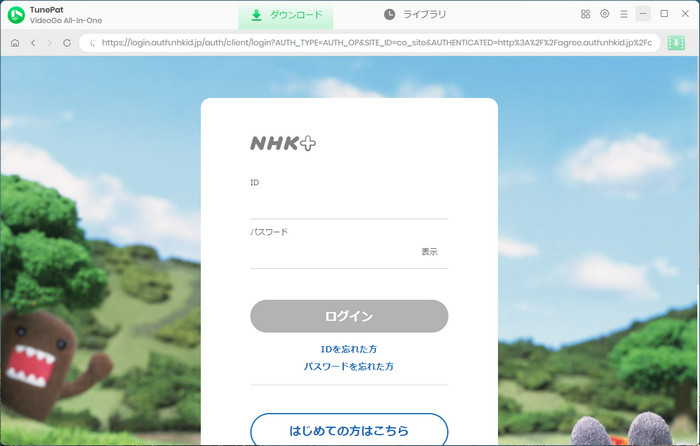Open the Download tab
Image resolution: width=700 pixels, height=446 pixels.
click(x=286, y=15)
